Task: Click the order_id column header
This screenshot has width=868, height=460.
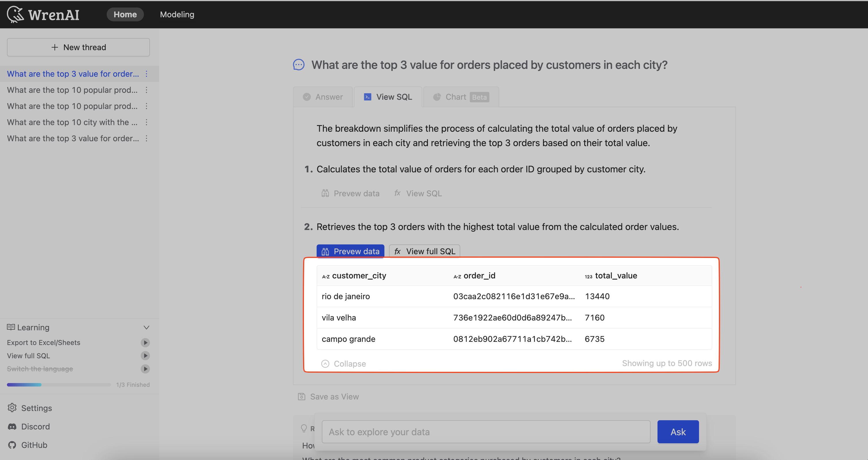Action: click(514, 276)
